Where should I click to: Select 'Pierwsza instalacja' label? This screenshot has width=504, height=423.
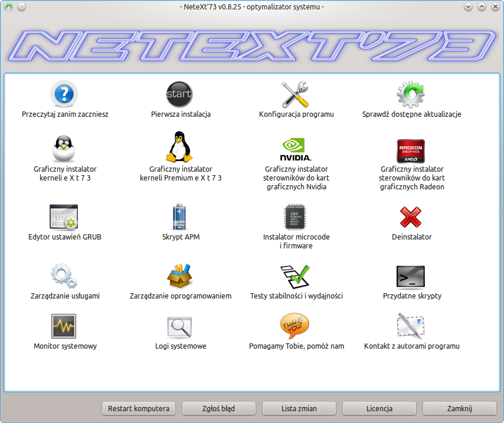pos(181,114)
